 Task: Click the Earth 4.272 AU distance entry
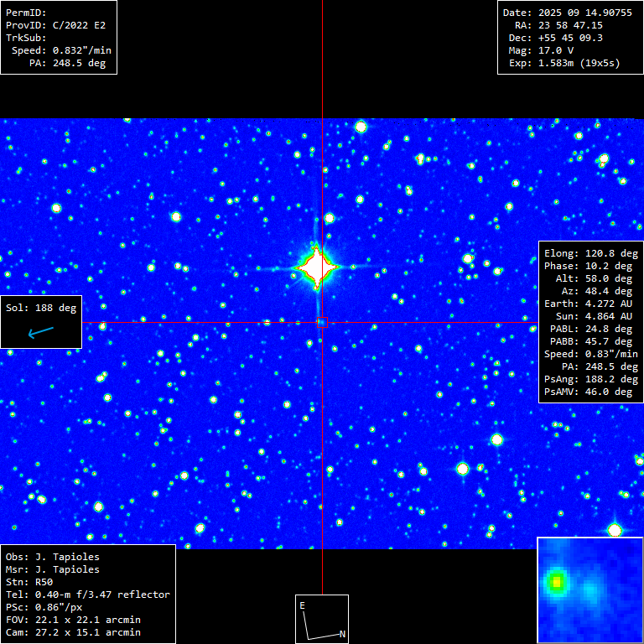click(x=589, y=304)
